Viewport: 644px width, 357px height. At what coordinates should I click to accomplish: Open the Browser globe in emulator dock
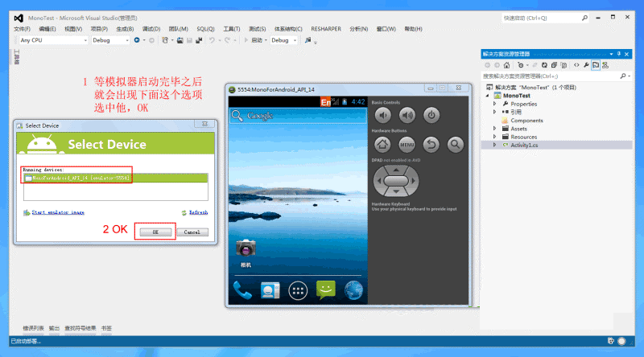pos(353,290)
